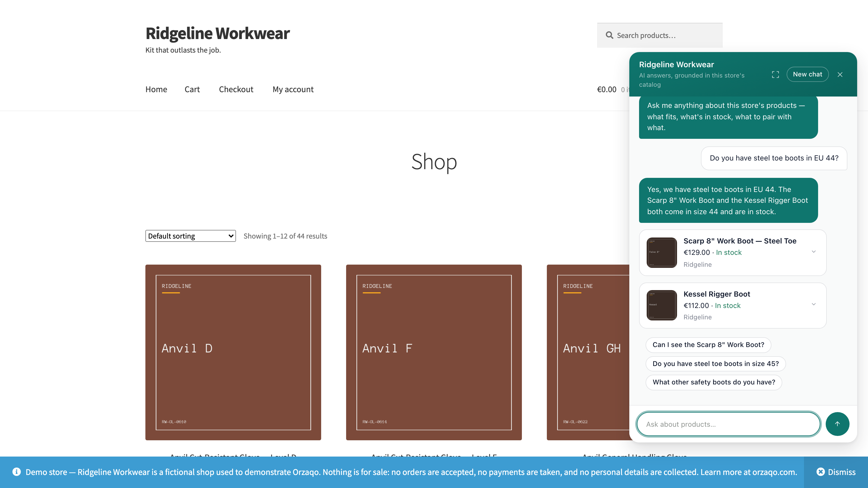Image resolution: width=868 pixels, height=488 pixels.
Task: Focus the Search products field
Action: point(659,35)
